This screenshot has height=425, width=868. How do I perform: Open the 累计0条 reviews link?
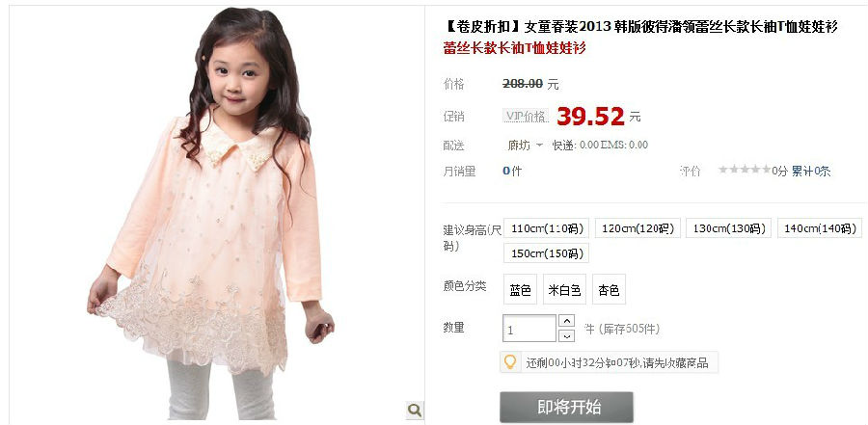click(810, 171)
